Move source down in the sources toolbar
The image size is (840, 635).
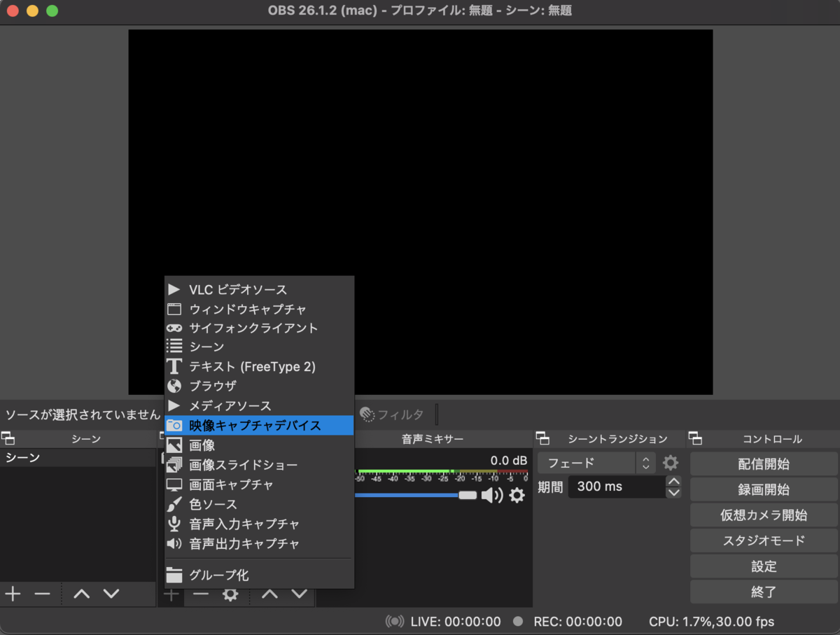pos(300,594)
